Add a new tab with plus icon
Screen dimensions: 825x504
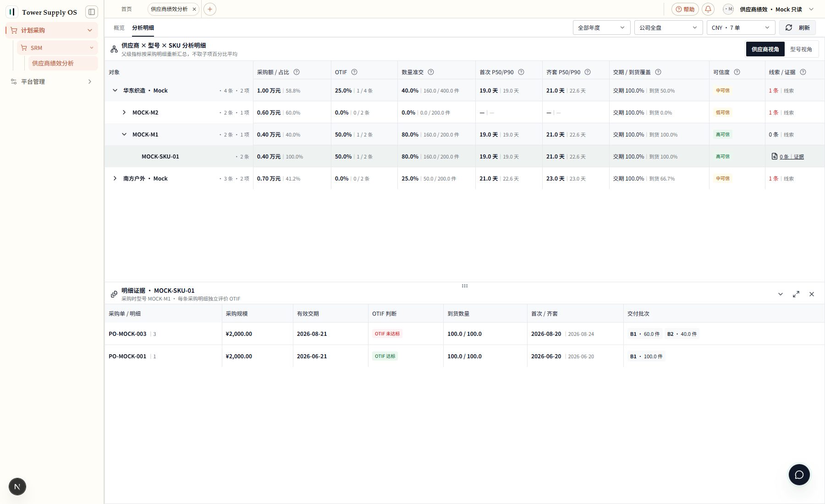(x=210, y=9)
